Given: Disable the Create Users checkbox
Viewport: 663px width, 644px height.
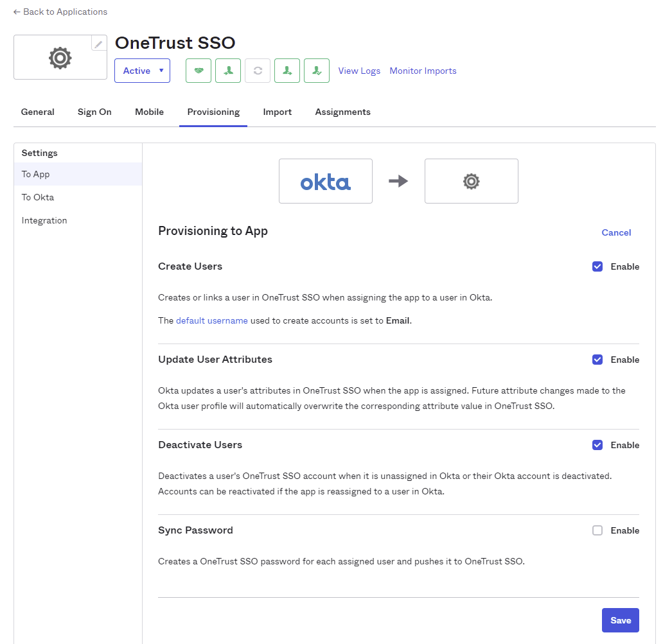Looking at the screenshot, I should point(597,266).
